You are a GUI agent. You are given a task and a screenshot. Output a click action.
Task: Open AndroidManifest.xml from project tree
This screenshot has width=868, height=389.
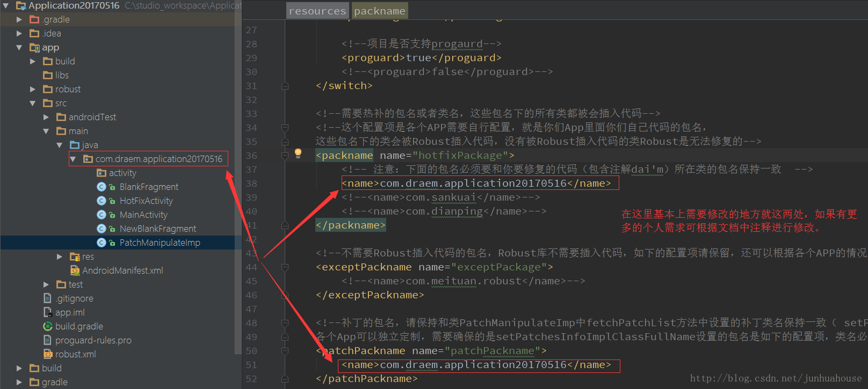[122, 270]
